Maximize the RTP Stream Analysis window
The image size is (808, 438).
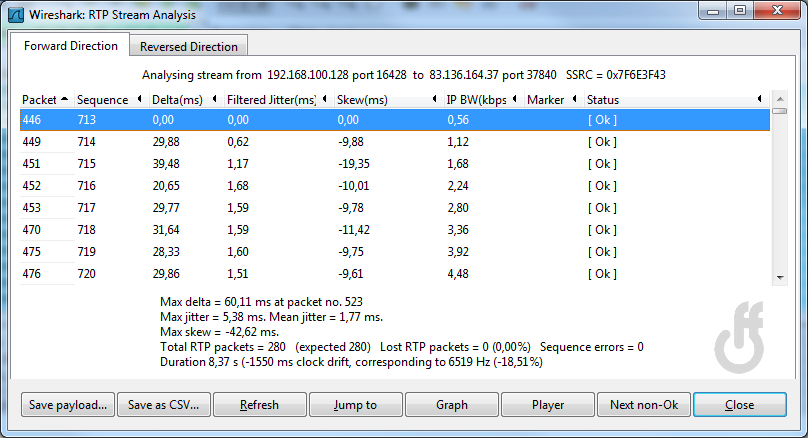tap(740, 11)
